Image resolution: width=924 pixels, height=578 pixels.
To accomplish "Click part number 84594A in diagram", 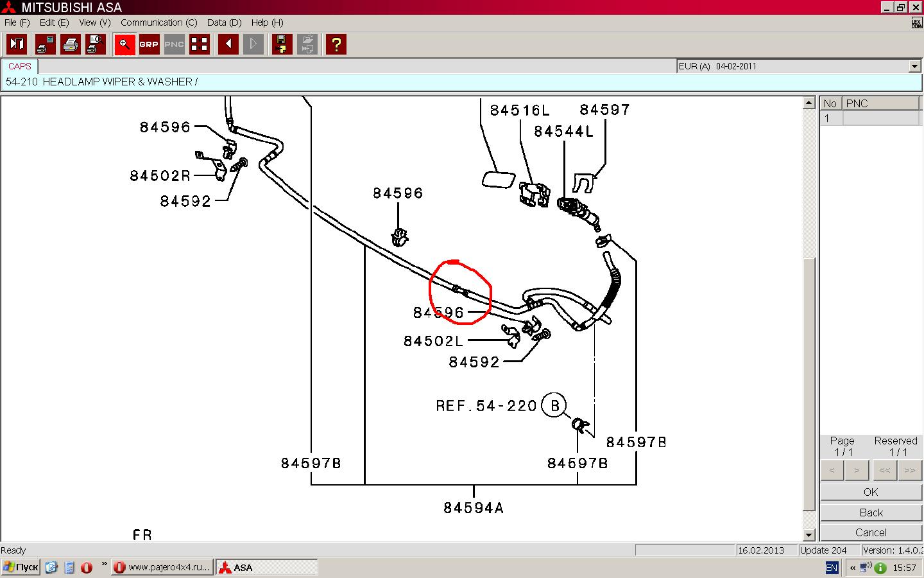I will pyautogui.click(x=474, y=508).
